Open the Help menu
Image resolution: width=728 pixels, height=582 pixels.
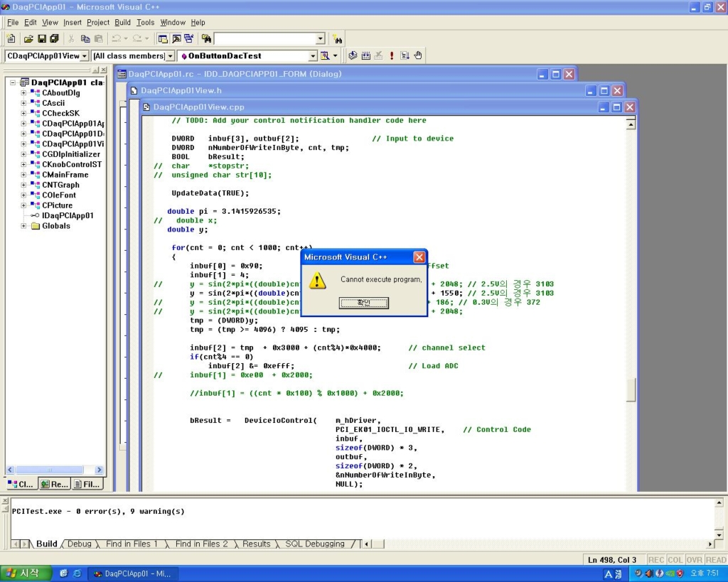tap(198, 22)
